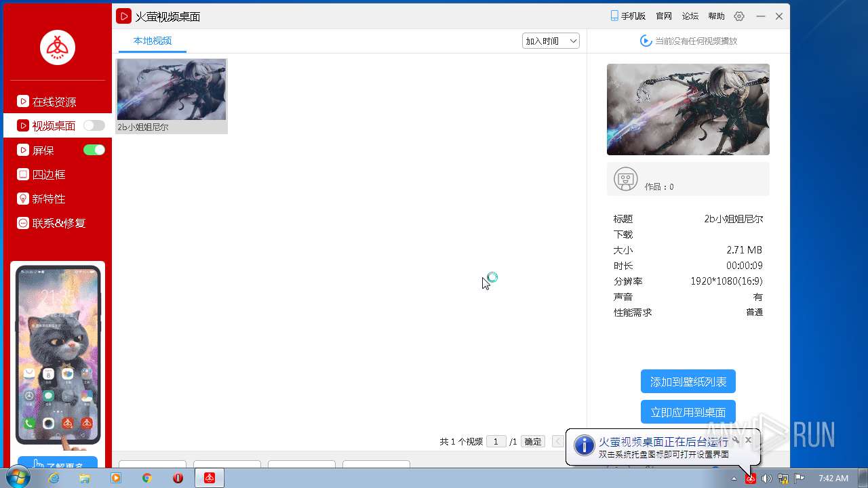868x488 pixels.
Task: Open the media player taskbar icon
Action: (x=116, y=478)
